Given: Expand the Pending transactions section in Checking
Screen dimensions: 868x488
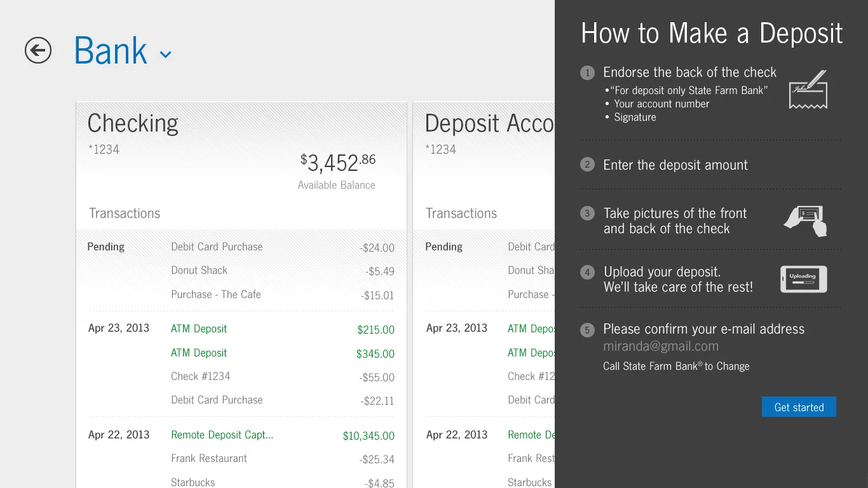Looking at the screenshot, I should 105,247.
